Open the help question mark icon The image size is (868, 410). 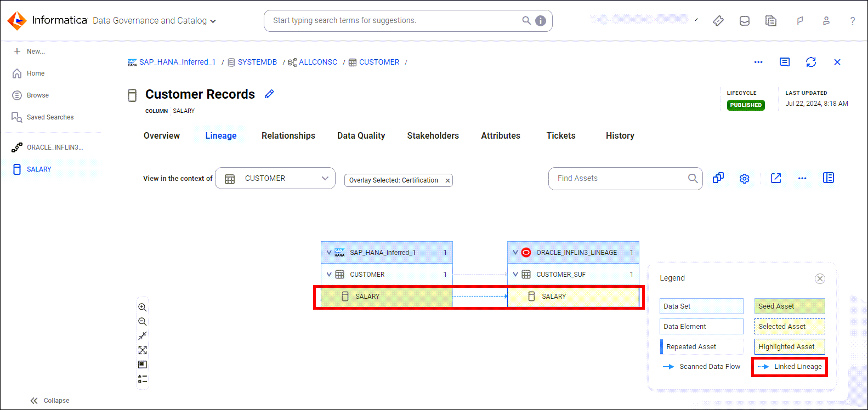pyautogui.click(x=853, y=21)
